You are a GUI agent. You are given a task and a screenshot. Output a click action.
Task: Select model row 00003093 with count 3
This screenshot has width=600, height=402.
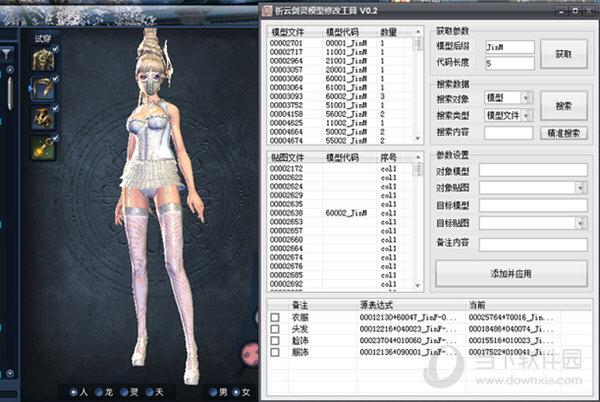click(x=341, y=96)
